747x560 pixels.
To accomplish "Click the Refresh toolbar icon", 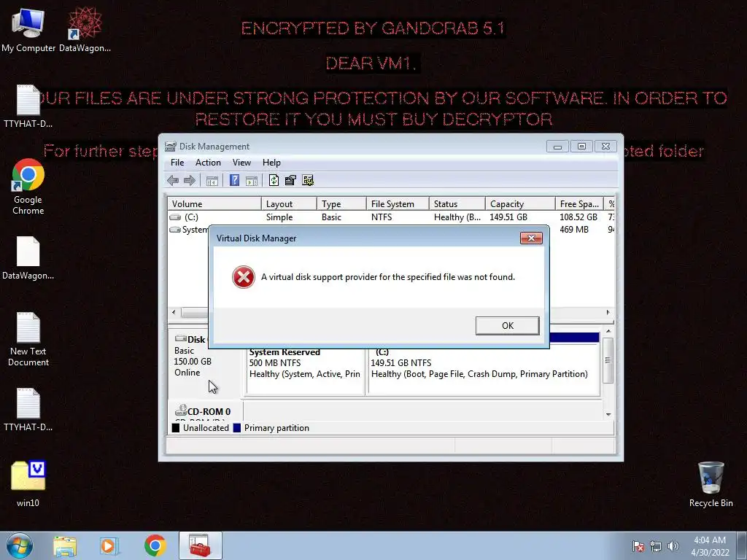I will tap(274, 181).
